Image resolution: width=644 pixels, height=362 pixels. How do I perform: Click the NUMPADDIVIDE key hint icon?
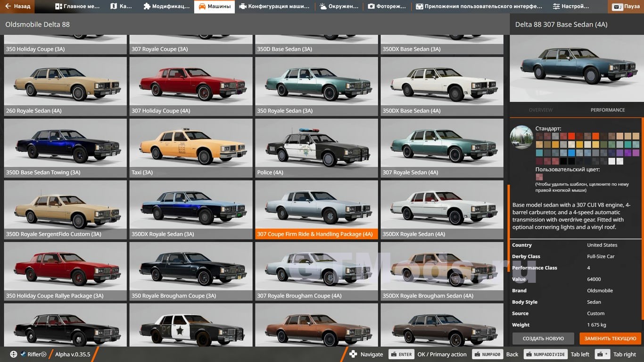[x=545, y=354]
